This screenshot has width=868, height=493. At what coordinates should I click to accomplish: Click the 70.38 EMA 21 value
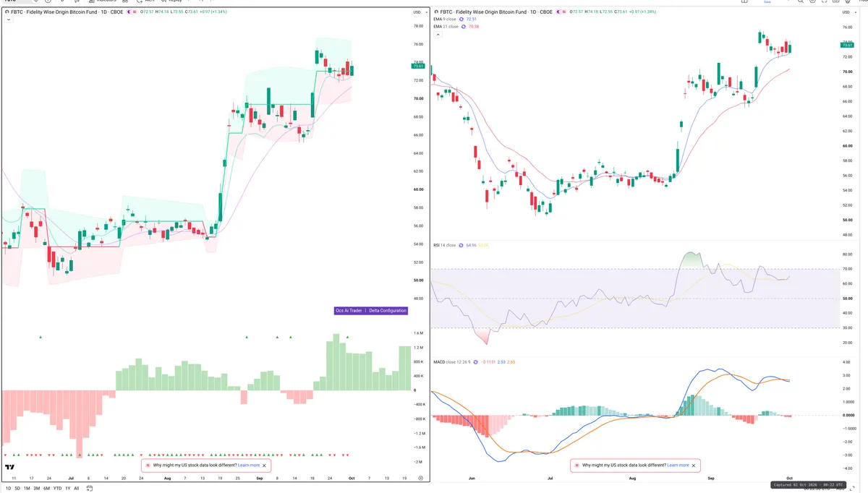(475, 27)
